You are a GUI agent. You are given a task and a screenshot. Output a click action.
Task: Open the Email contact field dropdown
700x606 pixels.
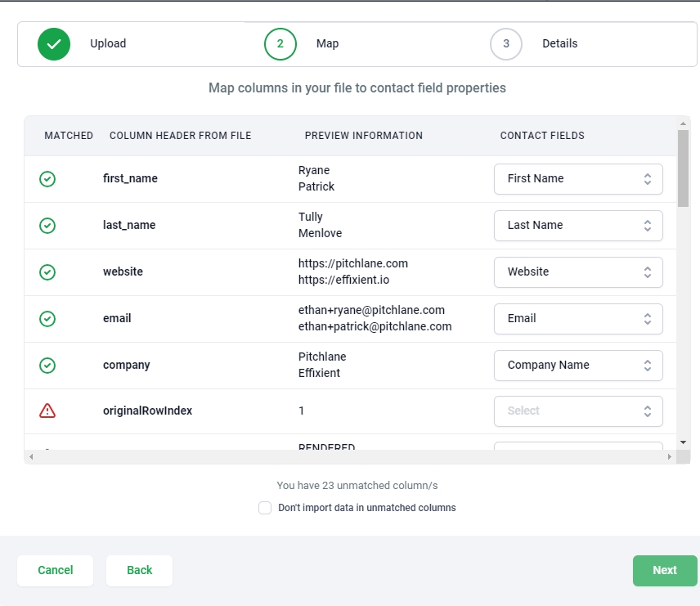[x=578, y=319]
